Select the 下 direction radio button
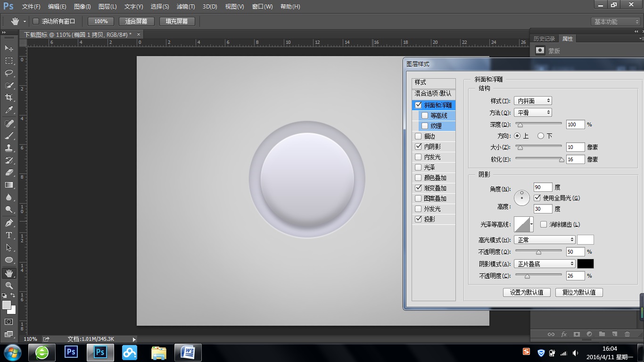The image size is (644, 362). coord(541,136)
